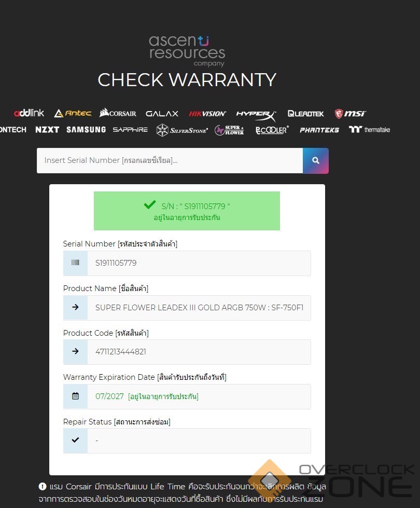
Task: Click the Ascenti Resources company logo
Action: pos(187,51)
